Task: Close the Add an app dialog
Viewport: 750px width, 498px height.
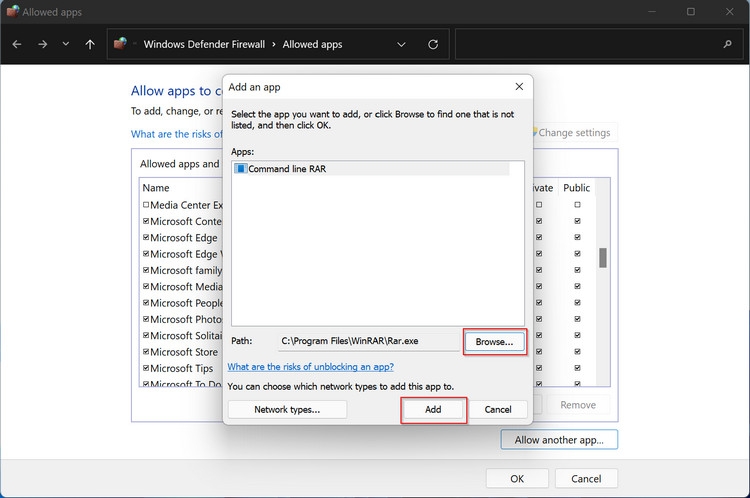Action: (519, 87)
